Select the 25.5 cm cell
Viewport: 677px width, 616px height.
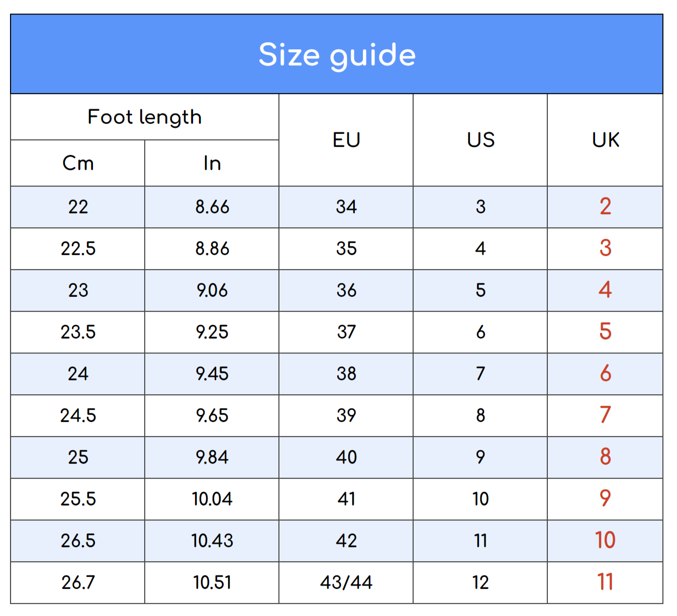(x=78, y=499)
